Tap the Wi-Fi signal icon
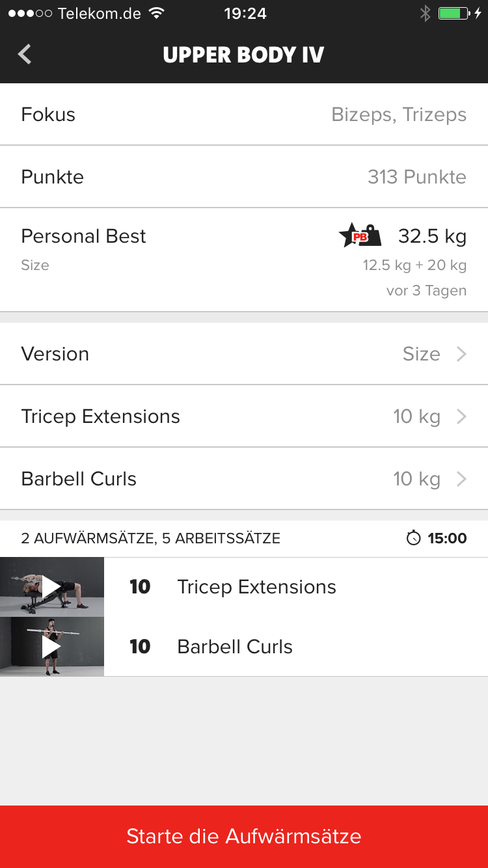This screenshot has width=488, height=868. (156, 14)
